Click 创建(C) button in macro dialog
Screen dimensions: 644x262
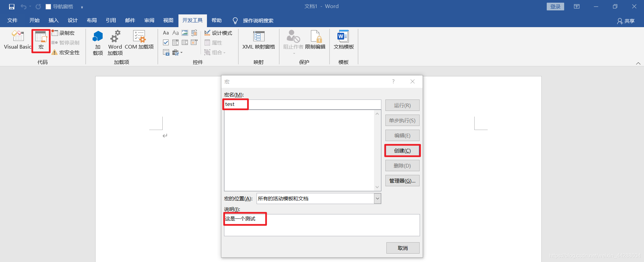pyautogui.click(x=402, y=151)
